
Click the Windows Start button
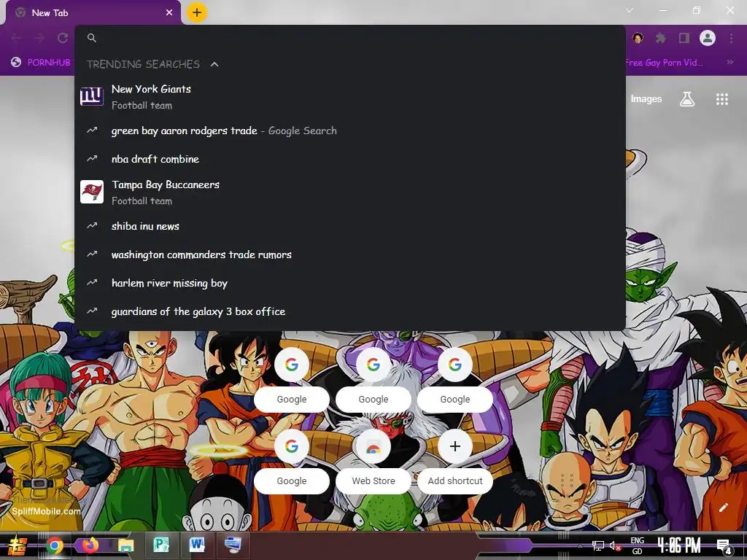(x=17, y=545)
